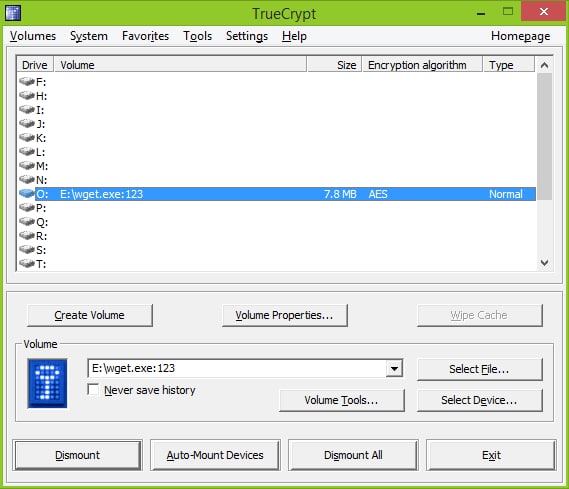
Task: Open the Volumes menu
Action: (x=33, y=36)
